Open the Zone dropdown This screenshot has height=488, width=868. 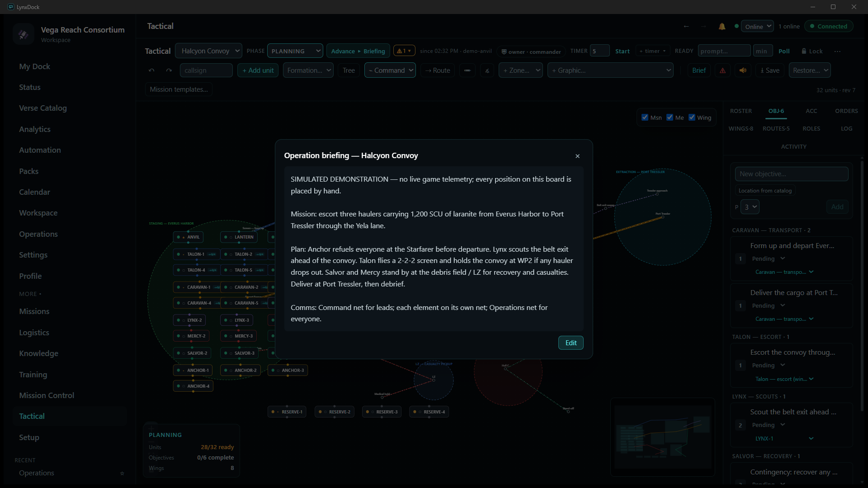coord(520,70)
